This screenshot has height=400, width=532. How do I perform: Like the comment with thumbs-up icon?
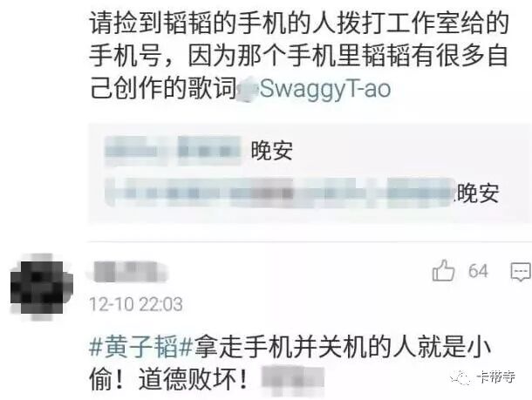(x=443, y=270)
